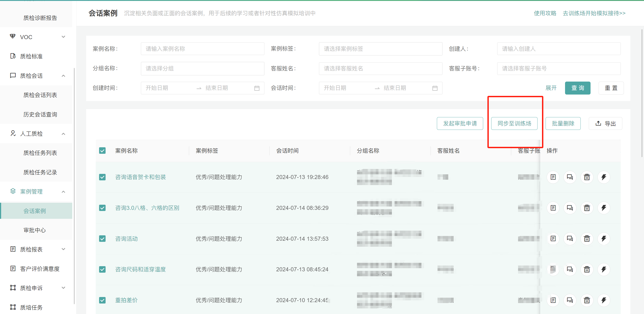644x314 pixels.
Task: Open detail icon for 重拍差价 row
Action: (x=553, y=300)
